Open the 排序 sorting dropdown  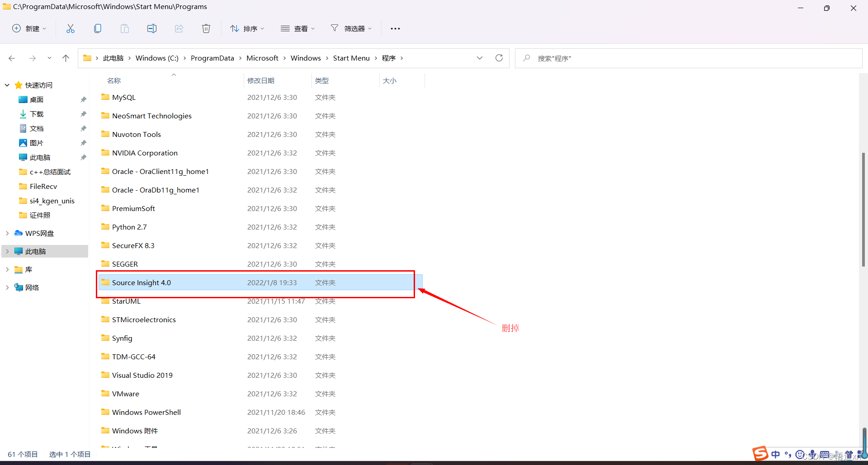(247, 28)
